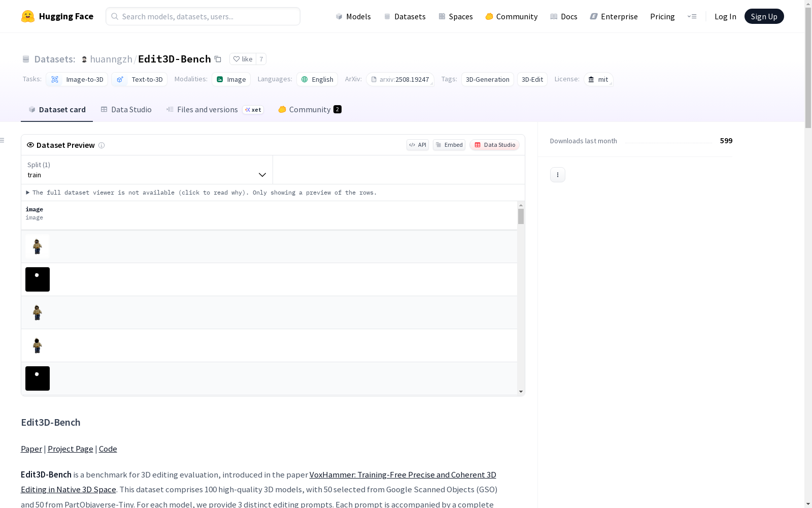Open the navigation overflow menu icon

692,16
